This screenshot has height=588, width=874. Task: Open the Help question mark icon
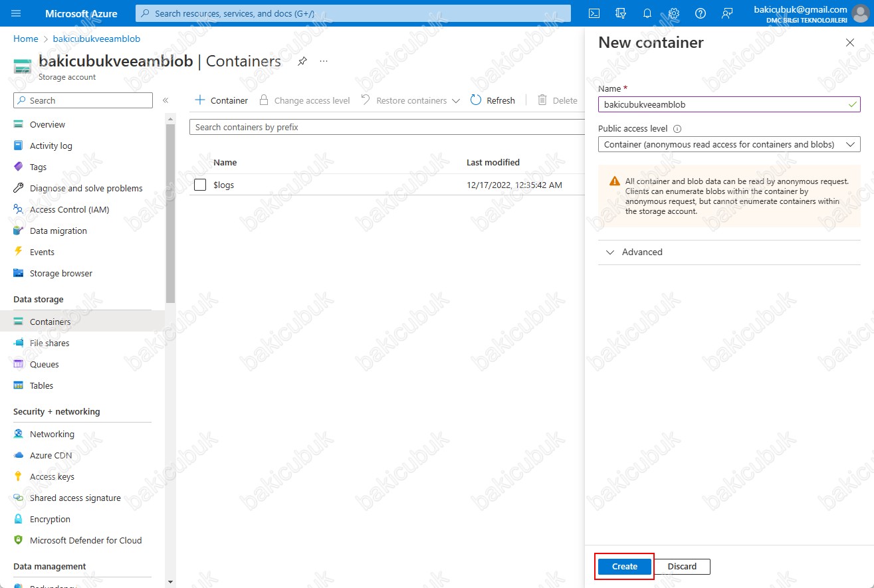coord(701,13)
